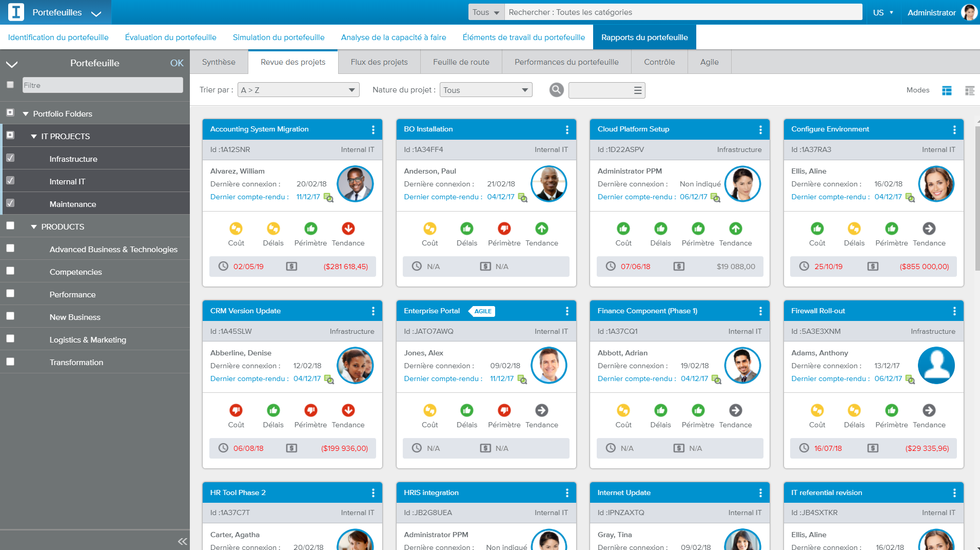This screenshot has height=550, width=980.
Task: Open the 'Nature du projet' dropdown
Action: pos(485,89)
